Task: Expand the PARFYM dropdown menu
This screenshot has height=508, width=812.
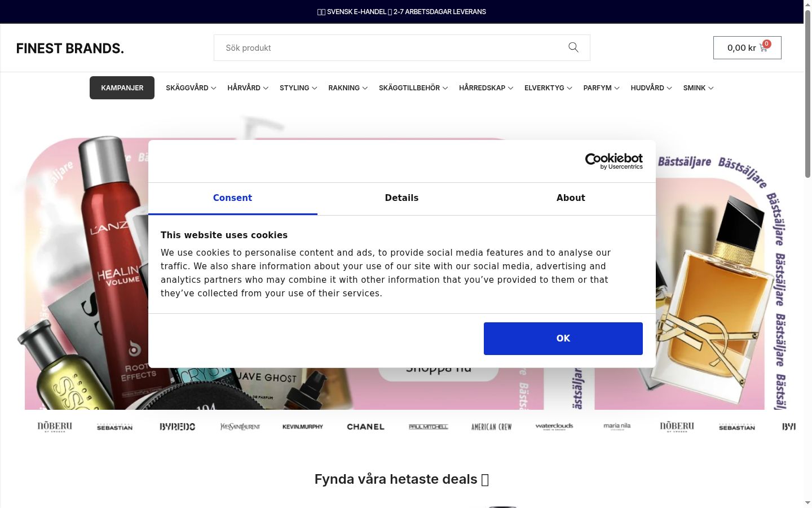Action: click(x=601, y=87)
